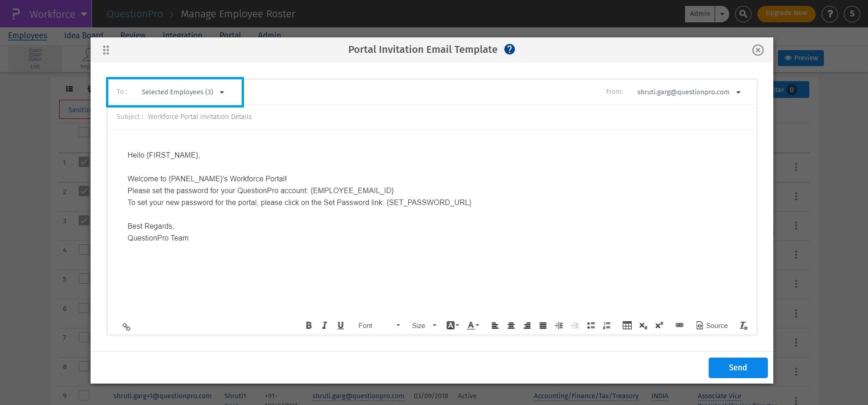Toggle italic formatting in email editor
868x405 pixels.
[325, 325]
